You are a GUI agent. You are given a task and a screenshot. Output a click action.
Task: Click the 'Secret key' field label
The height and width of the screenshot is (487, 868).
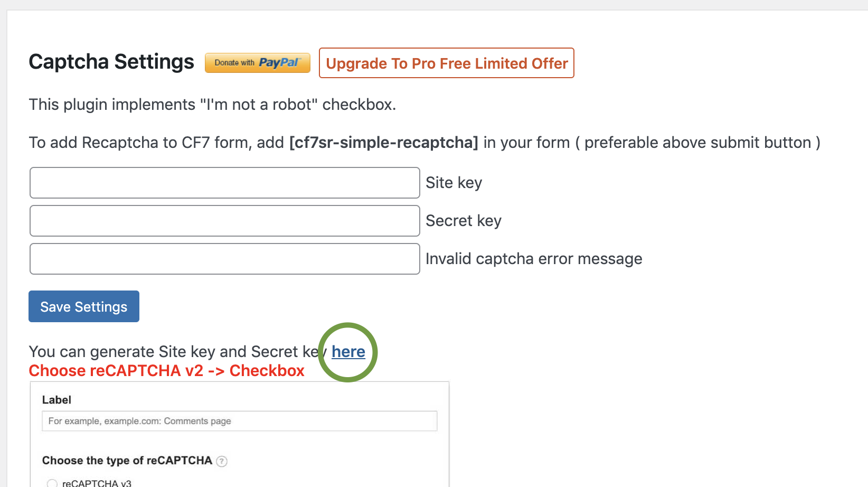point(464,221)
